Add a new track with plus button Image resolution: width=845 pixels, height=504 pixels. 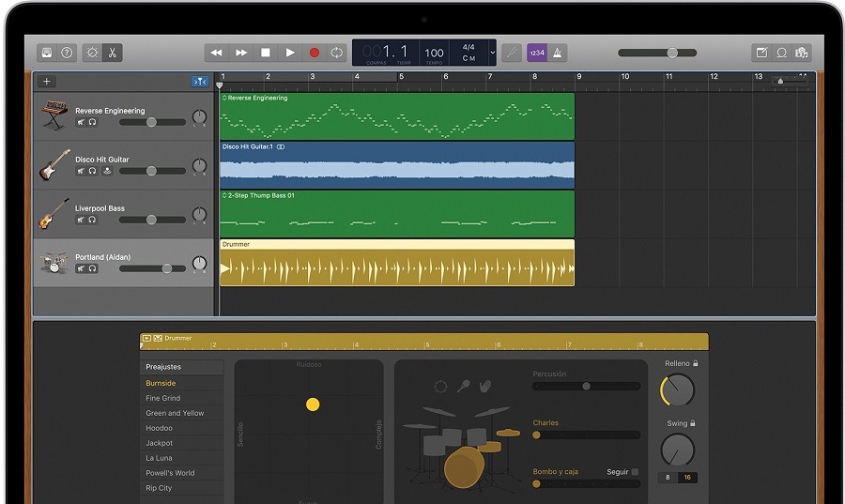pos(47,82)
